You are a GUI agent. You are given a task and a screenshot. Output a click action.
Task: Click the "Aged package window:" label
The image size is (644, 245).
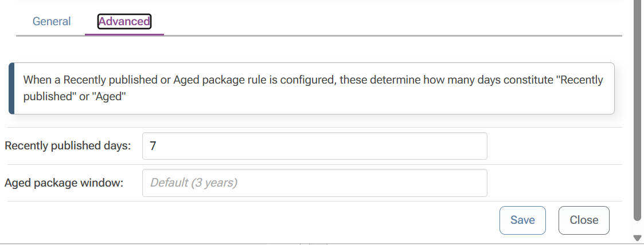click(x=64, y=183)
